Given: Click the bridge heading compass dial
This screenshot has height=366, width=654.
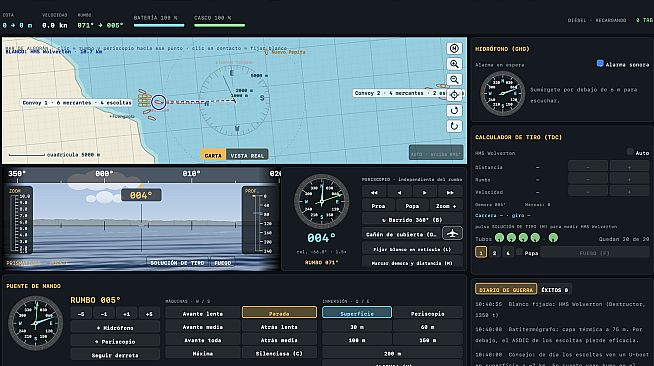Looking at the screenshot, I should (35, 323).
